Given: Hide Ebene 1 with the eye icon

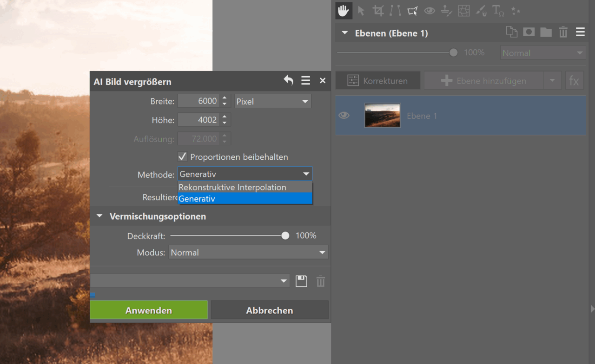Looking at the screenshot, I should (344, 116).
